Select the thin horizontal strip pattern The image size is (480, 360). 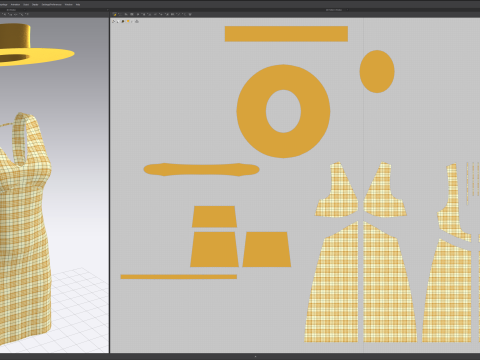179,277
